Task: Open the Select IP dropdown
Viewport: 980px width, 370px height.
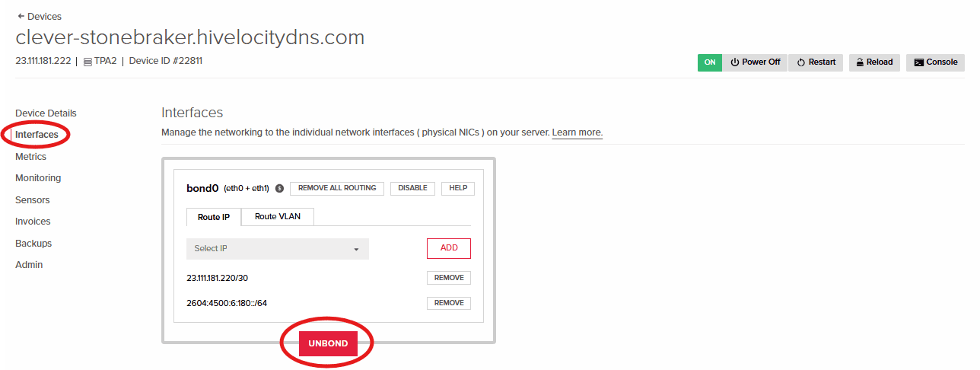Action: pos(278,249)
